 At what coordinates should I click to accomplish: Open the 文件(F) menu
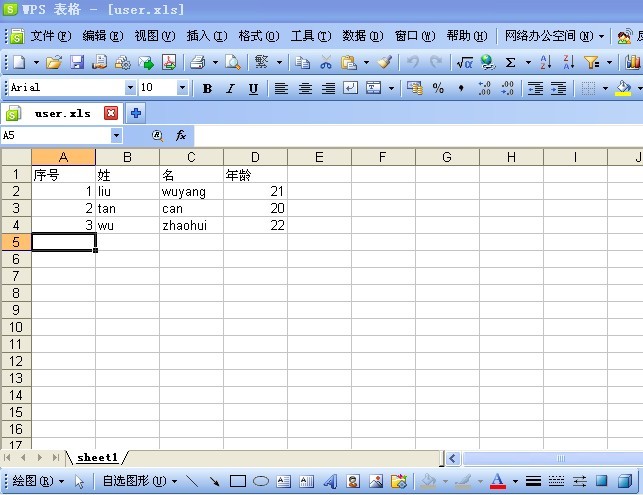pyautogui.click(x=50, y=36)
